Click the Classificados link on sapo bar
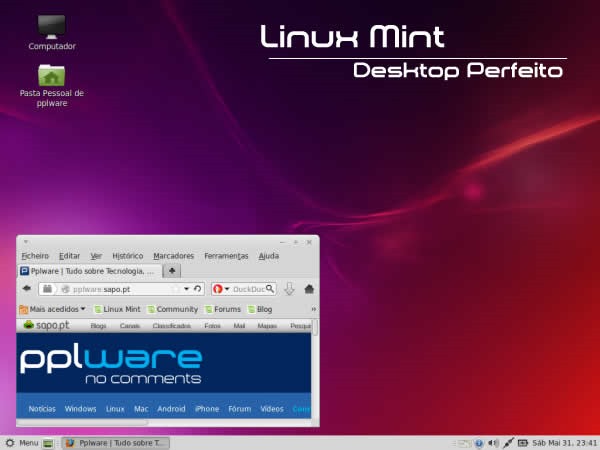Viewport: 600px width, 450px height. click(171, 326)
